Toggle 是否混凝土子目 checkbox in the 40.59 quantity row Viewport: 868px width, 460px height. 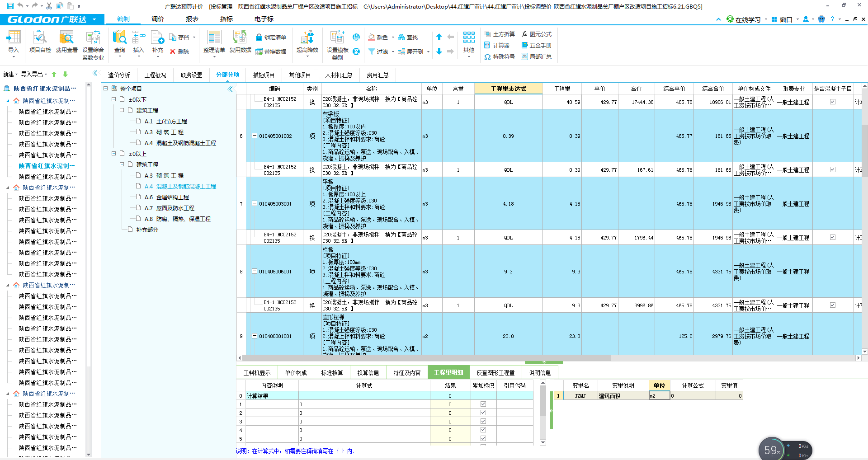point(833,102)
